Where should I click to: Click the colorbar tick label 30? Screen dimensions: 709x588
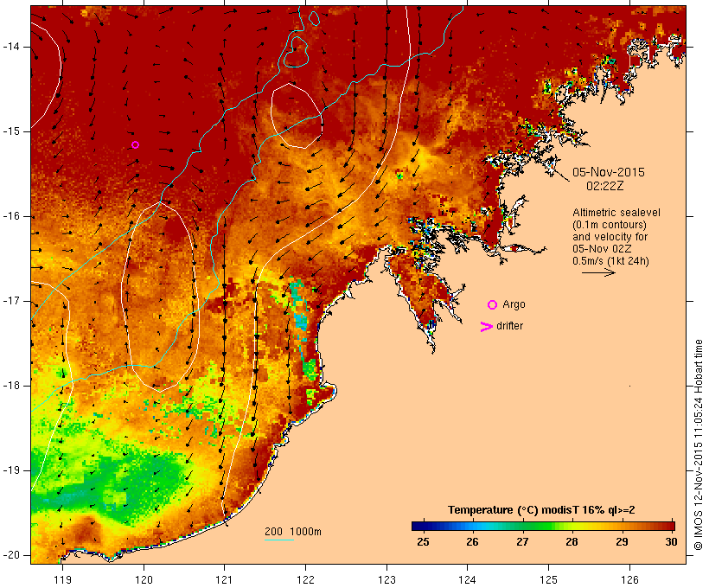click(672, 542)
